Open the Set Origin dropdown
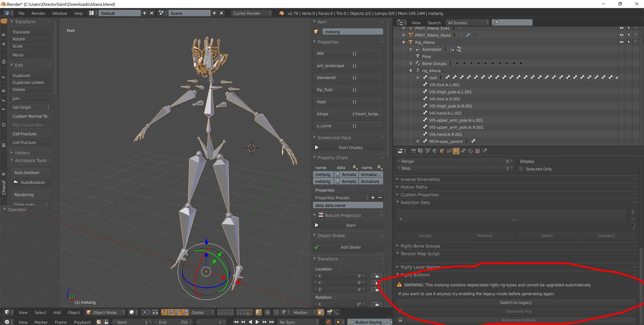Image resolution: width=644 pixels, height=325 pixels. point(30,107)
